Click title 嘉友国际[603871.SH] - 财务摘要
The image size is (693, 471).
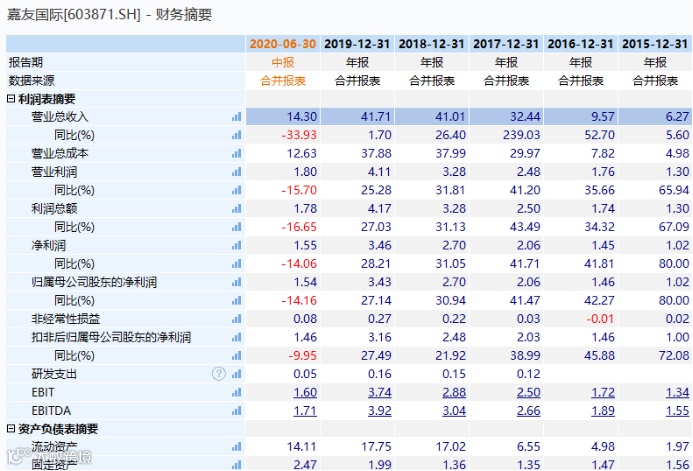coord(110,15)
